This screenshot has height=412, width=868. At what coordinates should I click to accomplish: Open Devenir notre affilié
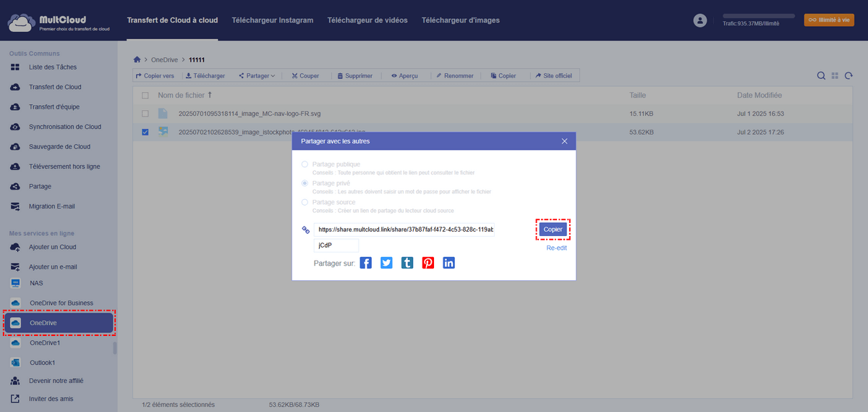tap(56, 380)
